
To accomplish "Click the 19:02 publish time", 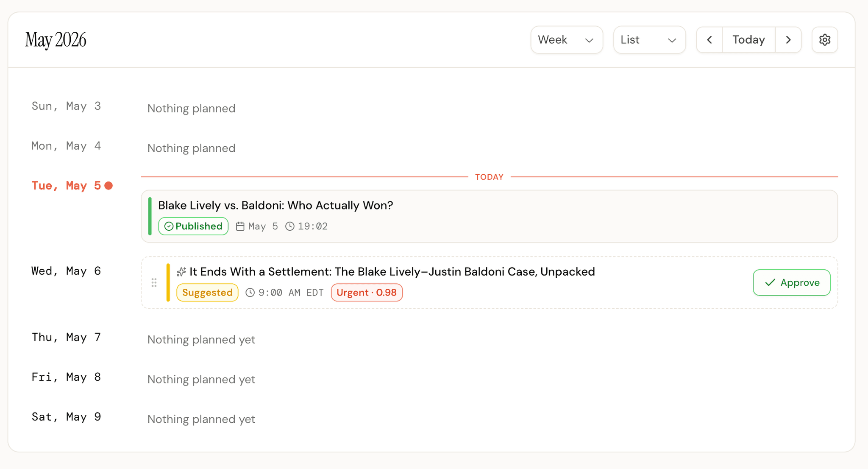I will tap(313, 226).
